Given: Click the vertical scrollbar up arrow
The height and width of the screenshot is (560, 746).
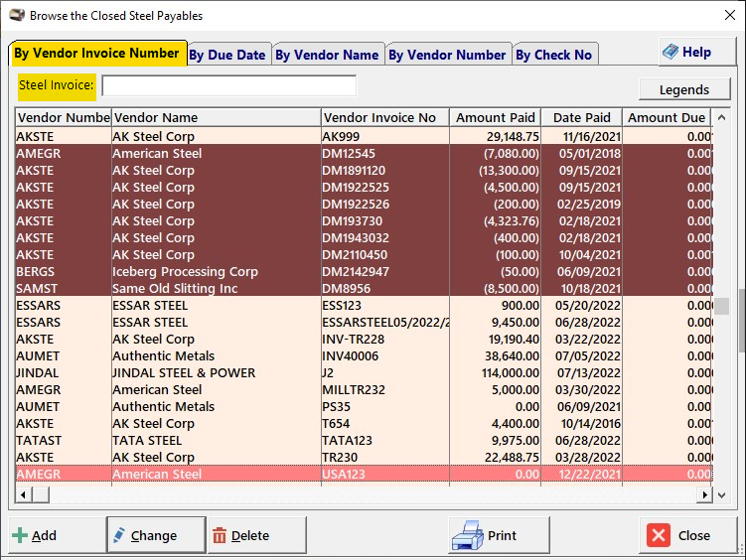Looking at the screenshot, I should [x=721, y=117].
